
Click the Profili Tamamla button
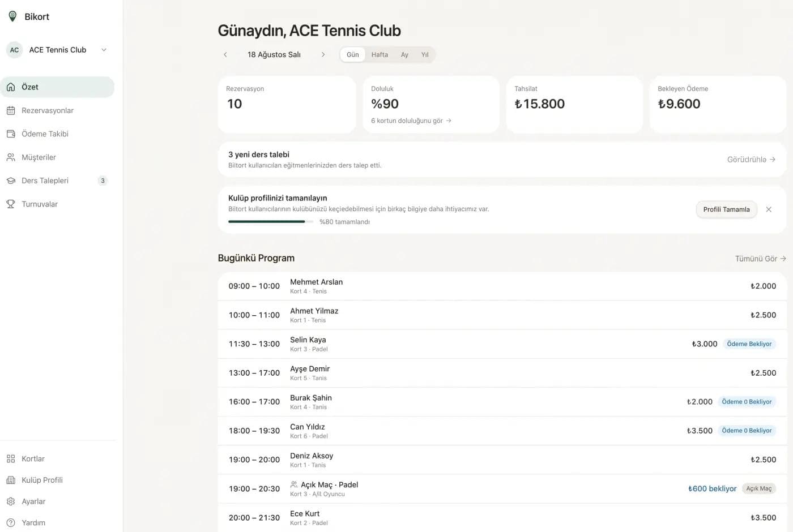click(x=726, y=209)
